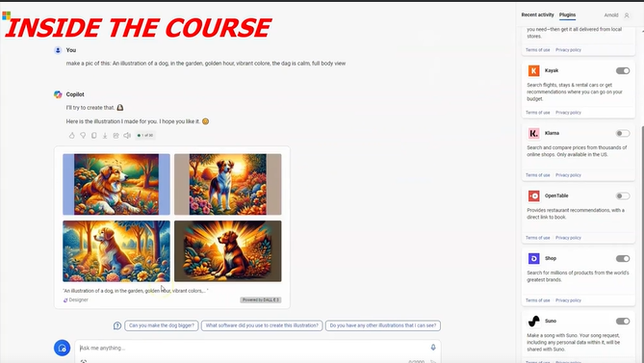
Task: Open OpenTable Privacy policy link
Action: click(x=568, y=238)
